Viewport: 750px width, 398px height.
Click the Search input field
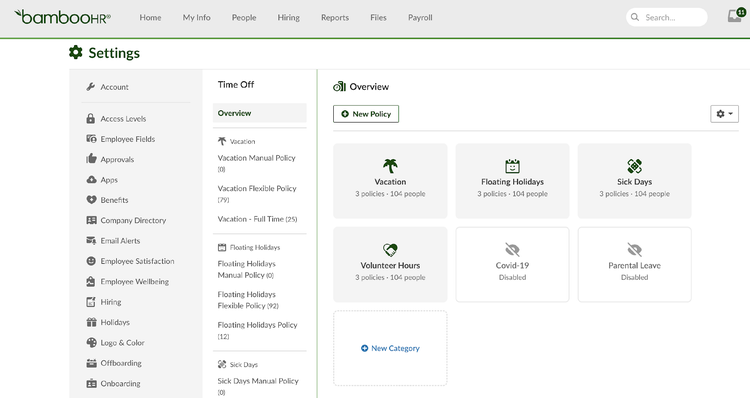[667, 17]
